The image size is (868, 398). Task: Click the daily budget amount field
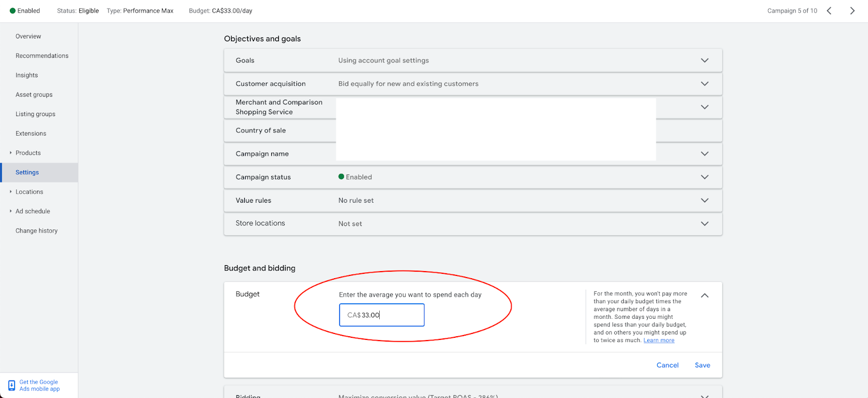pos(381,315)
